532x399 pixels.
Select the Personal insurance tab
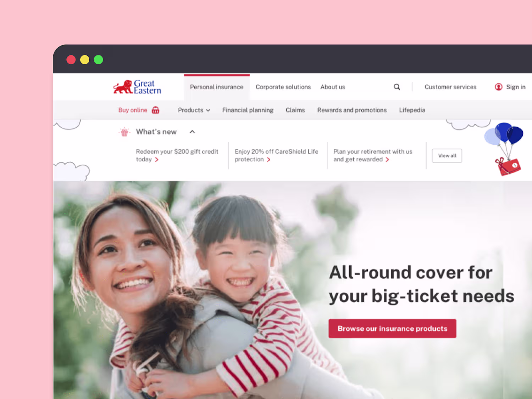217,87
